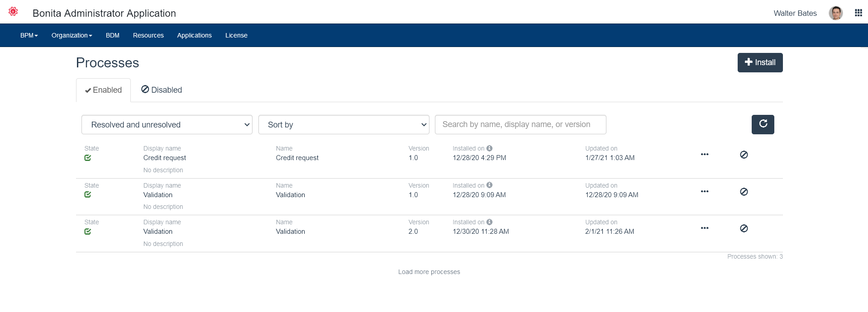Click info icon beside first Installed on
868x312 pixels.
point(489,148)
